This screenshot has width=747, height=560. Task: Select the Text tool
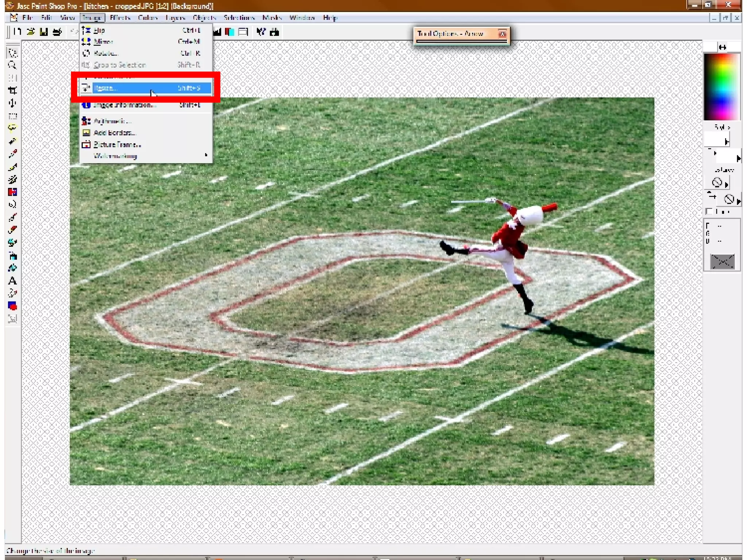pyautogui.click(x=12, y=281)
